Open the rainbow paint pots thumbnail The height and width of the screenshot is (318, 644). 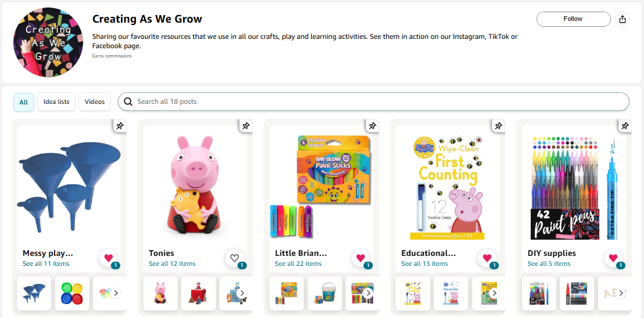(72, 293)
